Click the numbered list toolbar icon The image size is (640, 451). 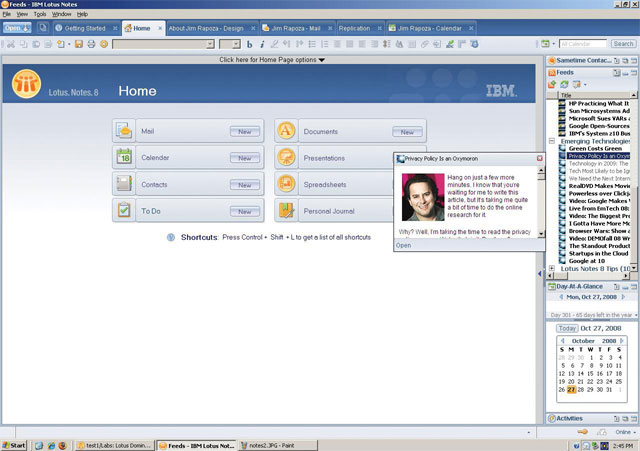(325, 44)
